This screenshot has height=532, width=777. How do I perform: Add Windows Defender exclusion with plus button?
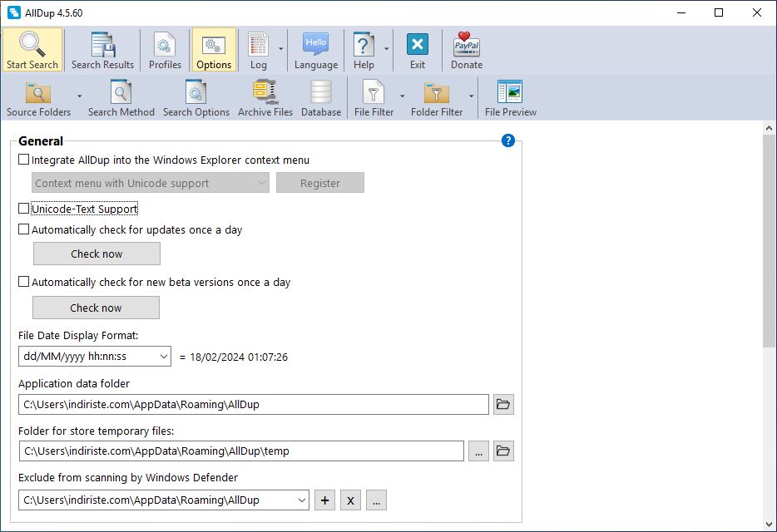[324, 500]
